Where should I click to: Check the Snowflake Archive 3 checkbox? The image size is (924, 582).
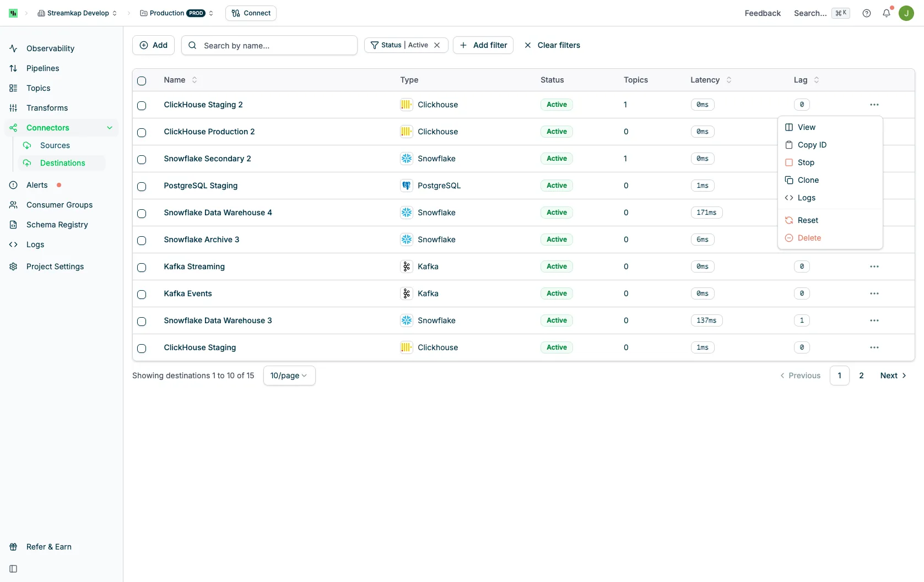click(142, 241)
